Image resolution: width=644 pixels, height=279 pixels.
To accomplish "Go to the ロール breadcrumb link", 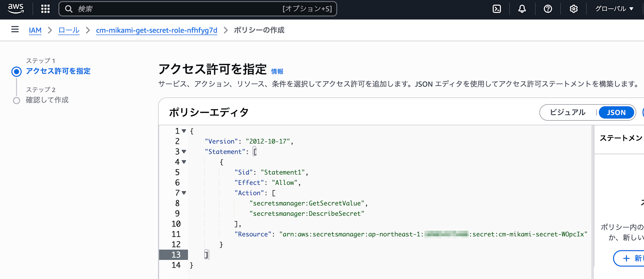I will [69, 30].
